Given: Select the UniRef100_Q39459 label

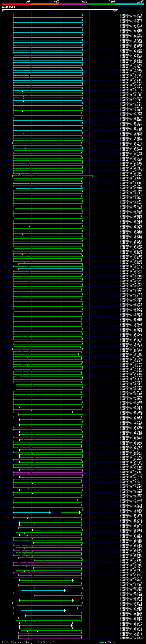Looking at the screenshot, I should [x=131, y=35].
